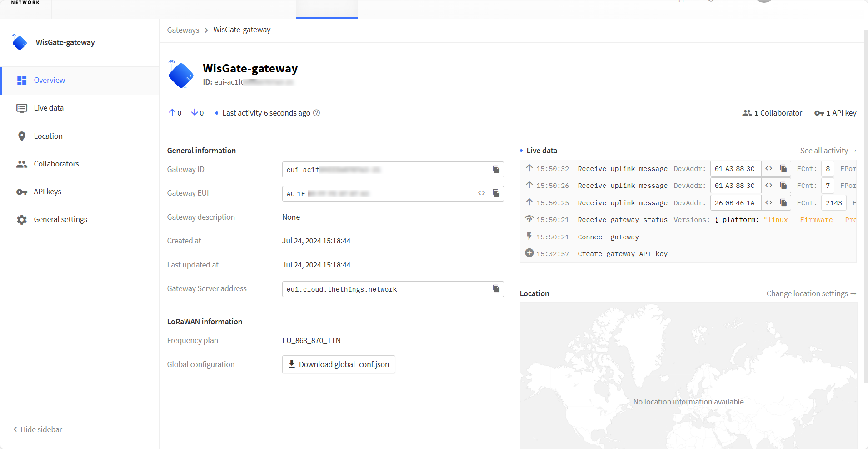This screenshot has height=449, width=868.
Task: Open the Connect gateway event row
Action: [x=688, y=237]
